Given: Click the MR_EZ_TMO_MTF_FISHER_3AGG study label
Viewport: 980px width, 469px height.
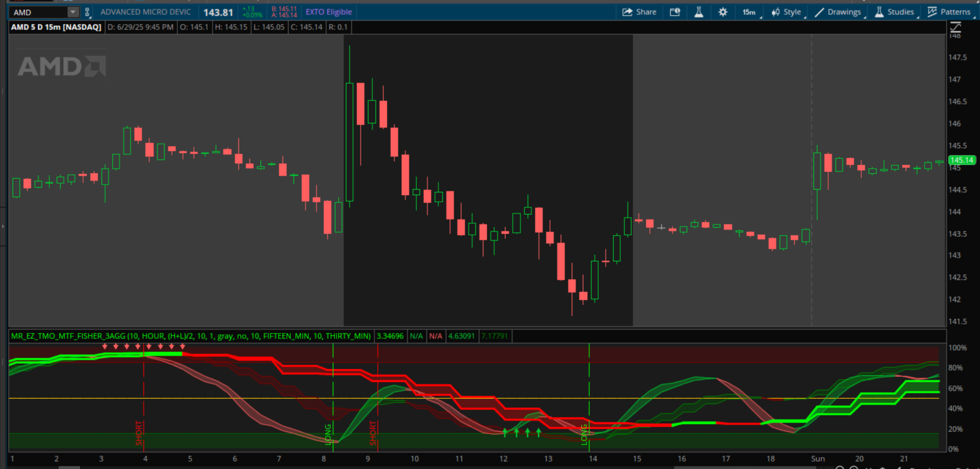Looking at the screenshot, I should tap(191, 336).
